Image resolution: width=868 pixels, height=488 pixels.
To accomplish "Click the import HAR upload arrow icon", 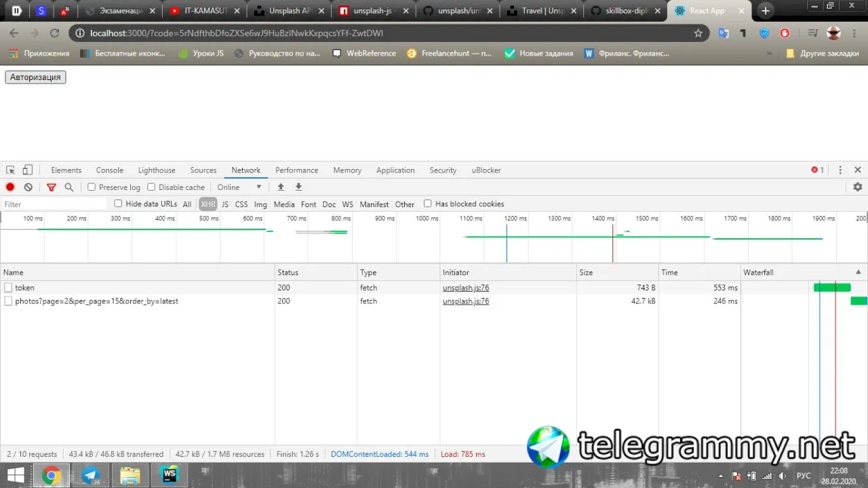I will point(281,187).
